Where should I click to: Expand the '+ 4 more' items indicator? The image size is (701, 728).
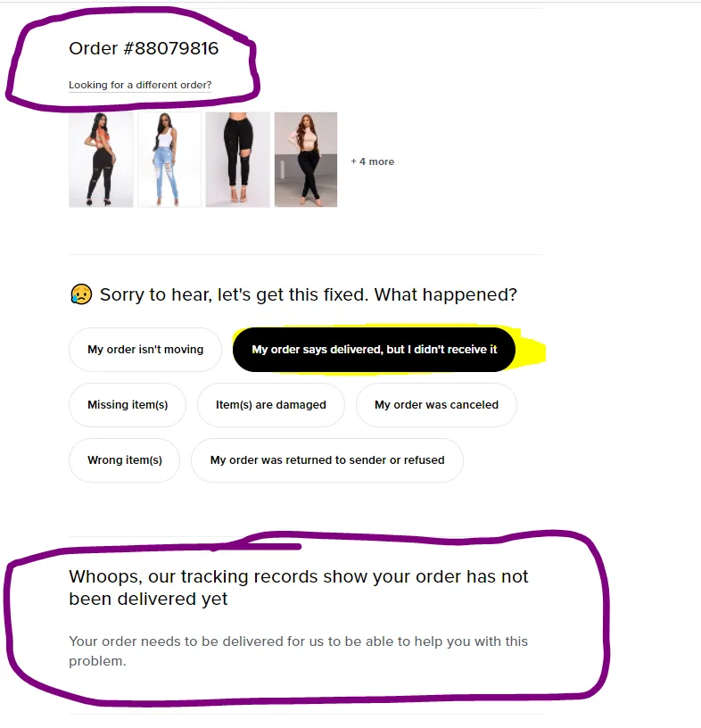(x=373, y=161)
